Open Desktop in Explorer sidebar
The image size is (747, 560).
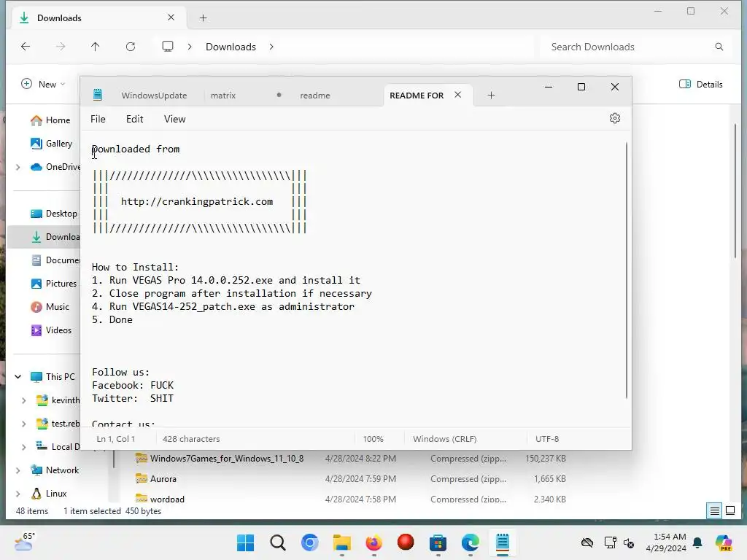tap(53, 214)
